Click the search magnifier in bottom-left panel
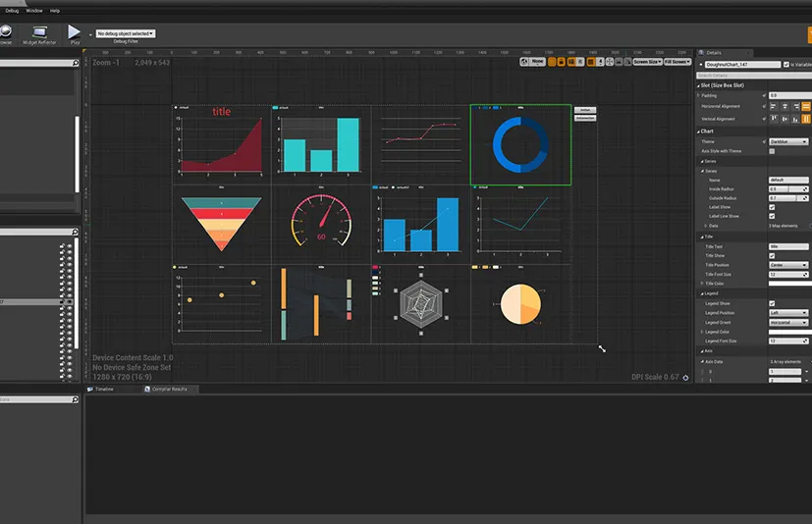The image size is (812, 524). point(75,399)
